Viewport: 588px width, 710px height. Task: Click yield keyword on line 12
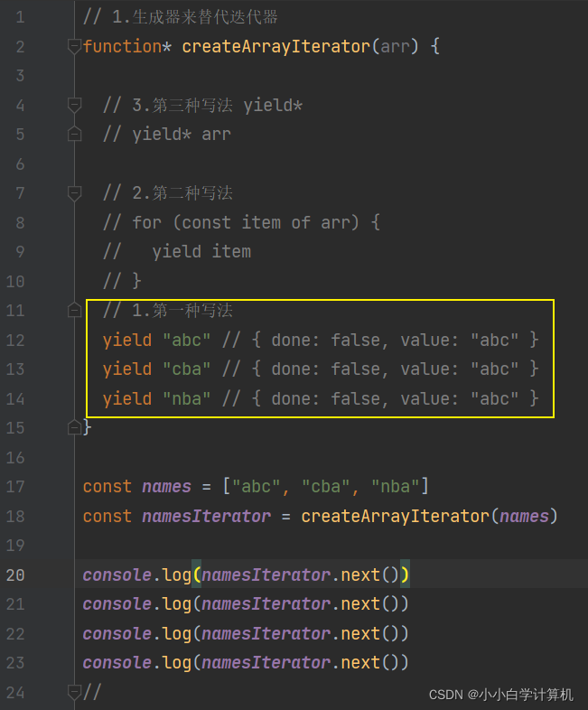(x=127, y=341)
